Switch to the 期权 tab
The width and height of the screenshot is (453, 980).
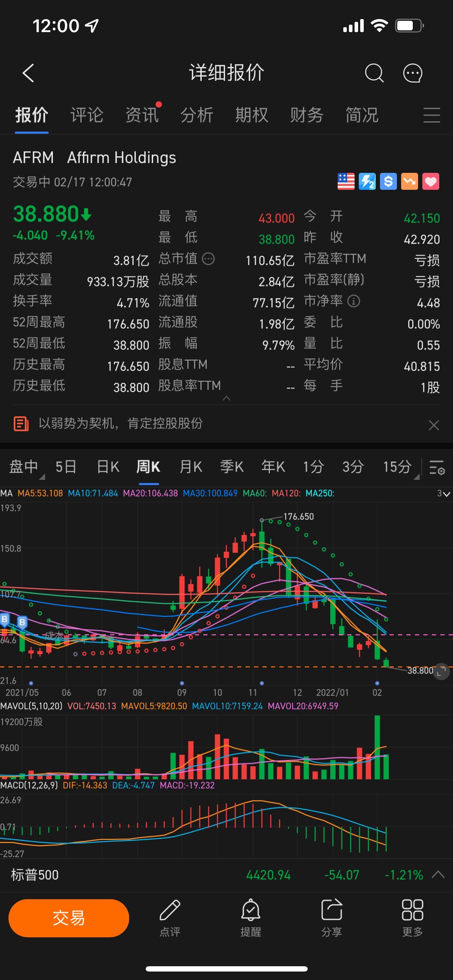[x=252, y=115]
